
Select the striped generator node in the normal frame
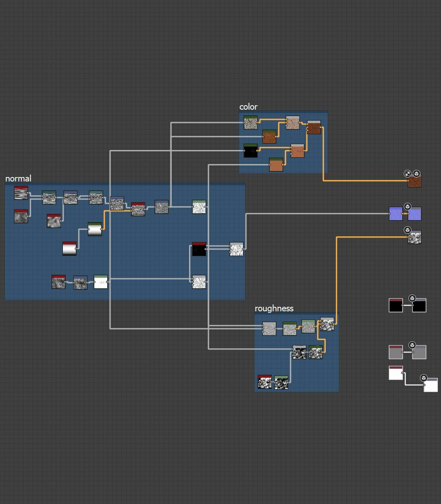click(x=21, y=193)
